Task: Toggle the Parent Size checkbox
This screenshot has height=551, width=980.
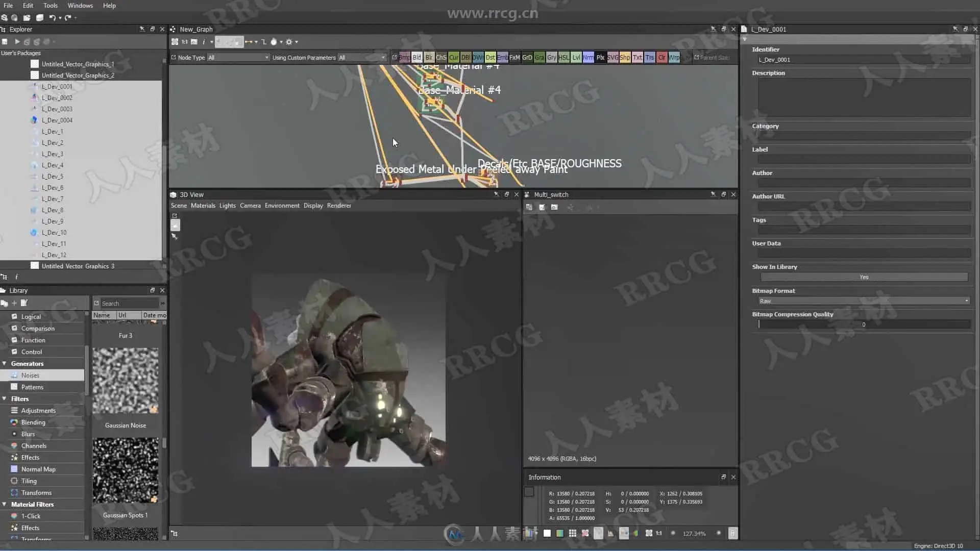Action: pos(697,58)
